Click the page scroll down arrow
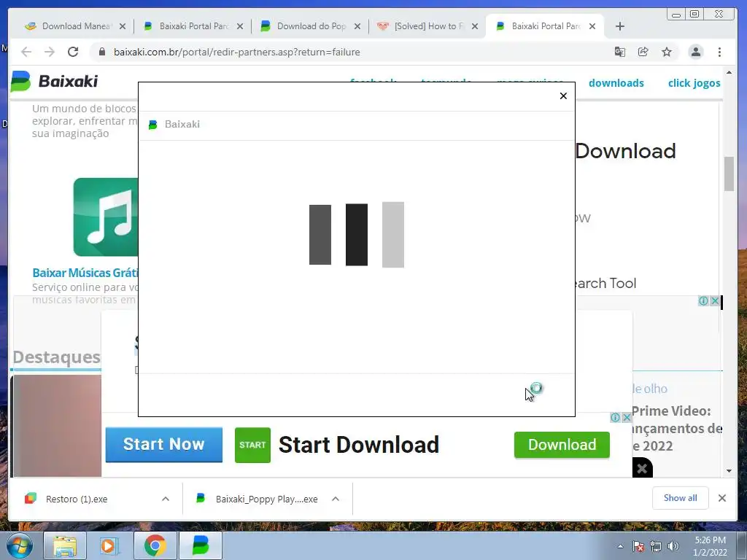 [x=729, y=471]
